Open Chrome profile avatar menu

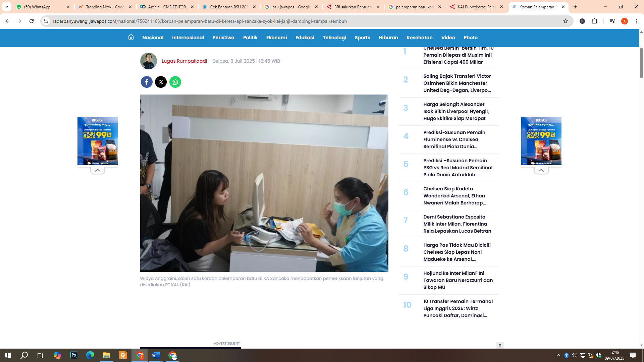tap(625, 21)
